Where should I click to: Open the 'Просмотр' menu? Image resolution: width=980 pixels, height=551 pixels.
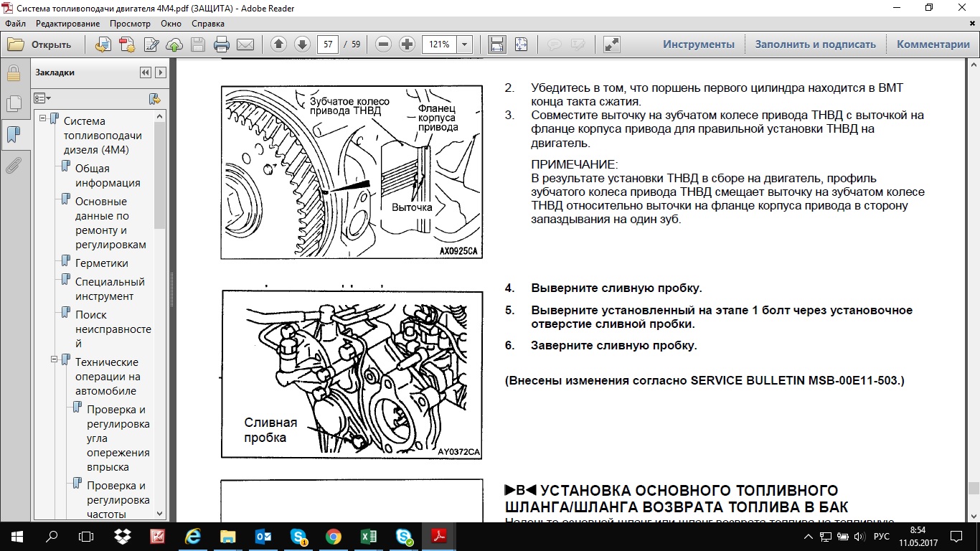click(130, 24)
